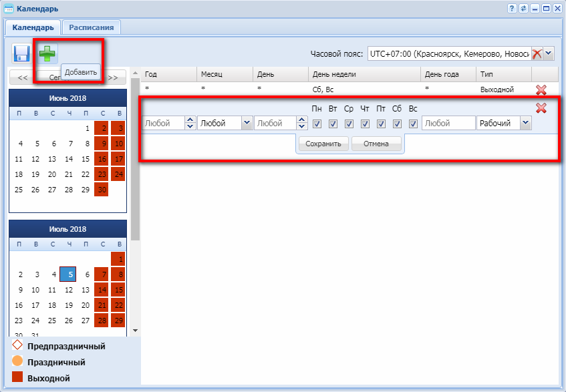Clear the time zone with the red X

pos(536,54)
